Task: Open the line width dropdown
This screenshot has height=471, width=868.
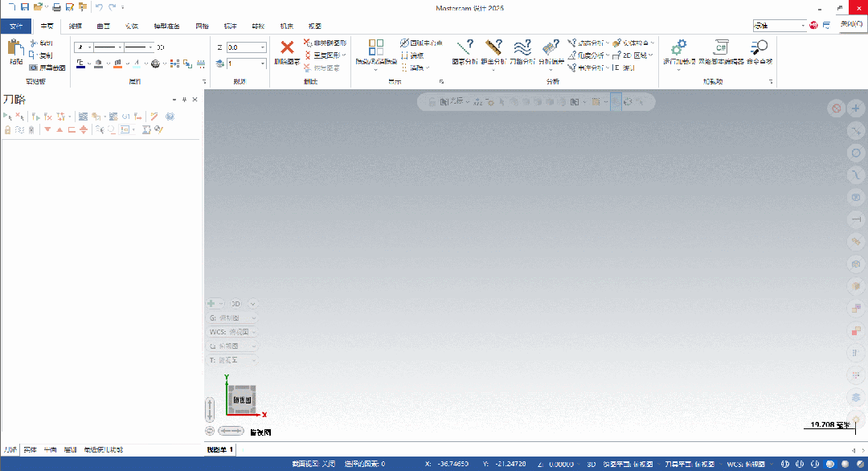Action: (x=138, y=47)
